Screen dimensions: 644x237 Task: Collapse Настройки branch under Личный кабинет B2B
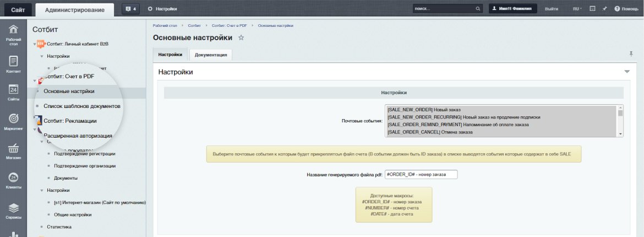coord(42,56)
